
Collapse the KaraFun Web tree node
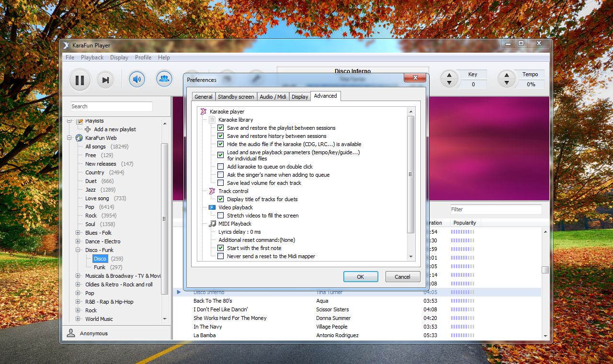point(69,138)
